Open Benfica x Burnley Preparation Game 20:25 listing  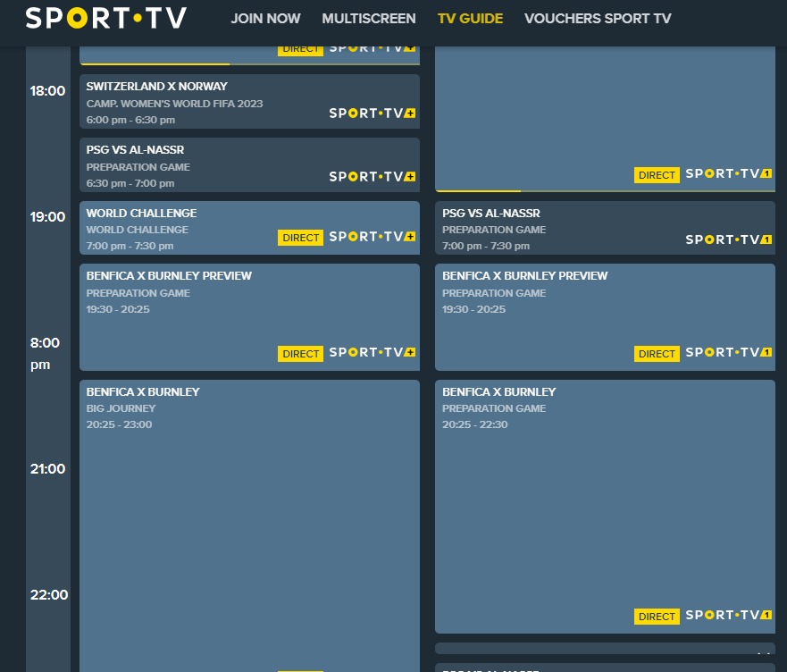pyautogui.click(x=498, y=392)
